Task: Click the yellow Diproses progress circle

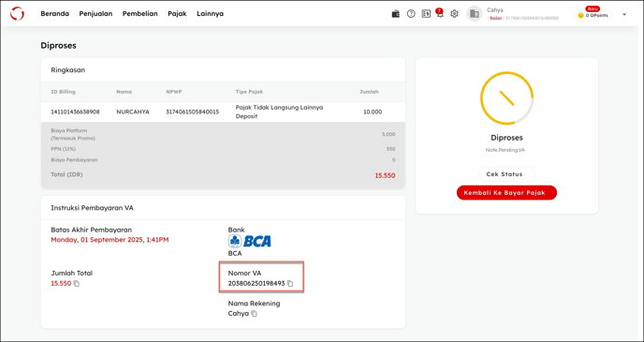Action: [x=506, y=97]
